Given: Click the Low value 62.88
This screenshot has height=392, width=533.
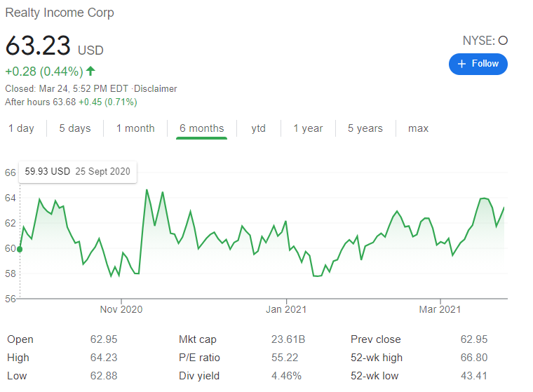Looking at the screenshot, I should 104,376.
